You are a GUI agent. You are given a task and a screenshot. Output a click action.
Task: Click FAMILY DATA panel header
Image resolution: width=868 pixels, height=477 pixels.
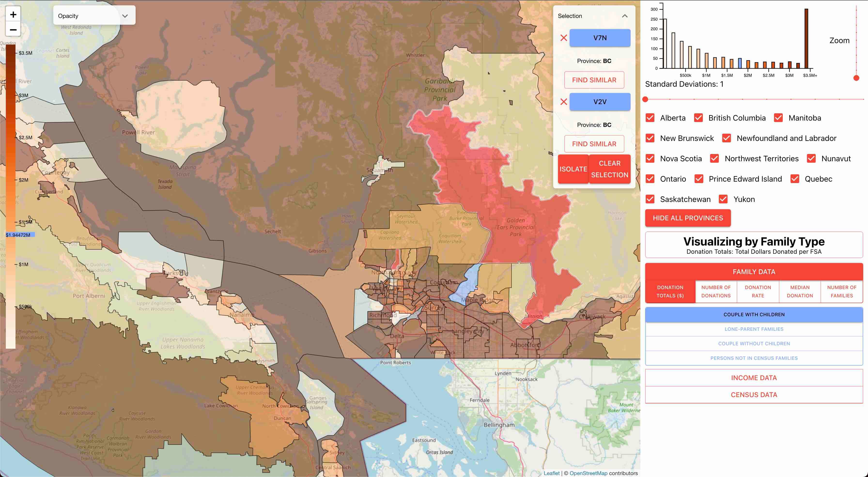[754, 271]
